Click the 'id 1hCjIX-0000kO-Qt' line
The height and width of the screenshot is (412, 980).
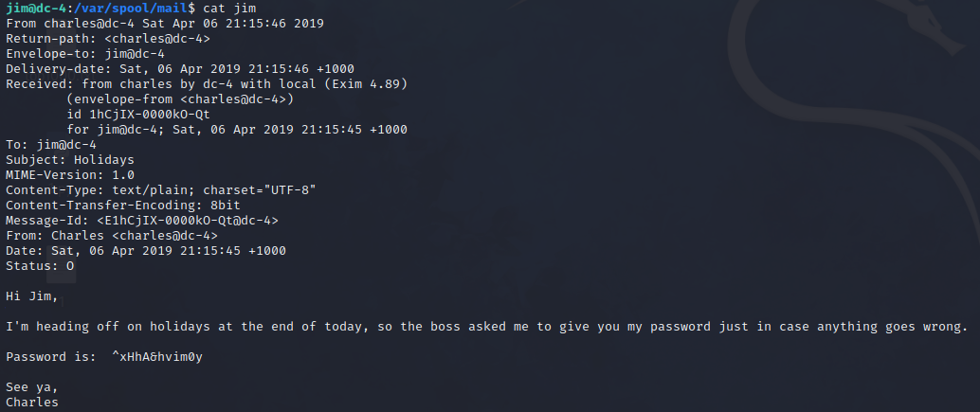pyautogui.click(x=138, y=115)
